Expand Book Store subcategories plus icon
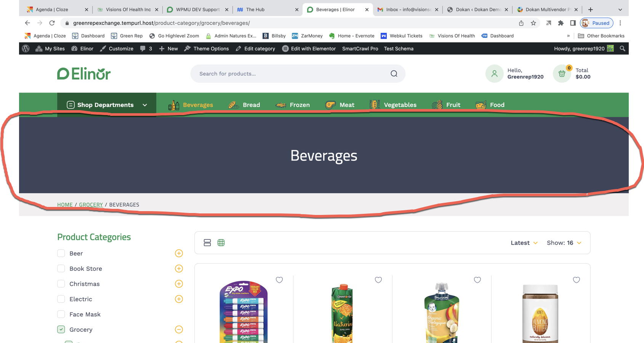 tap(179, 268)
